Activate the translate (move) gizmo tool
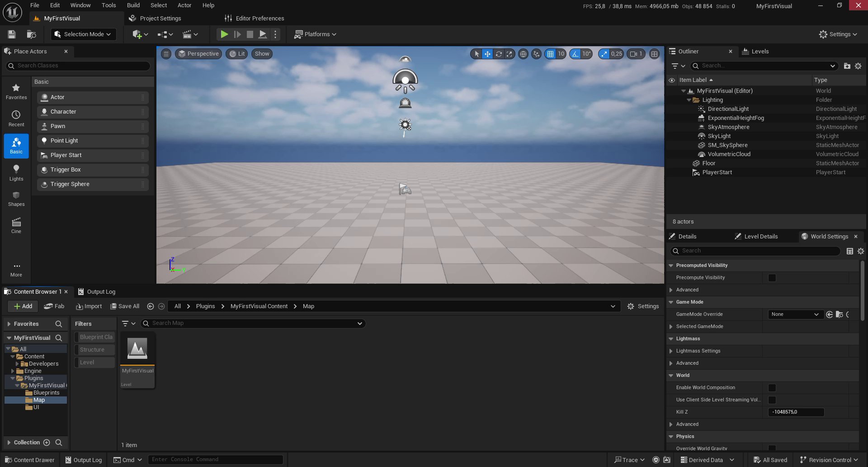868x467 pixels. point(487,54)
